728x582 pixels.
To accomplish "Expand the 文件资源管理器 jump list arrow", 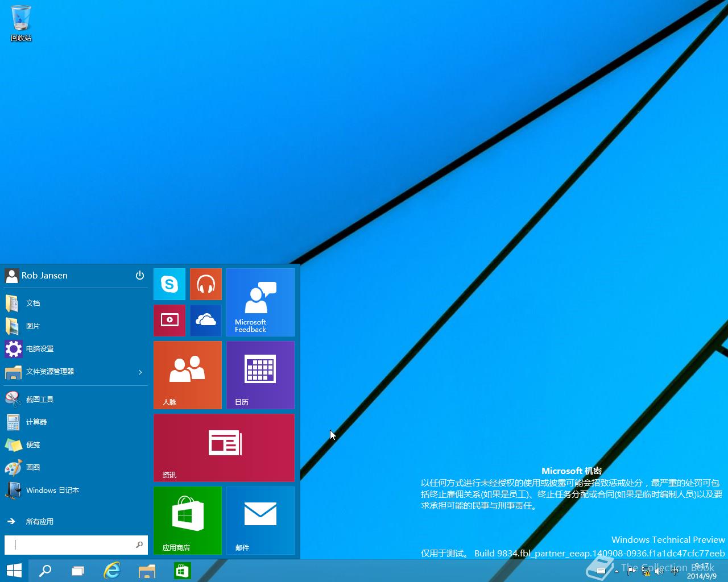I will tap(140, 372).
